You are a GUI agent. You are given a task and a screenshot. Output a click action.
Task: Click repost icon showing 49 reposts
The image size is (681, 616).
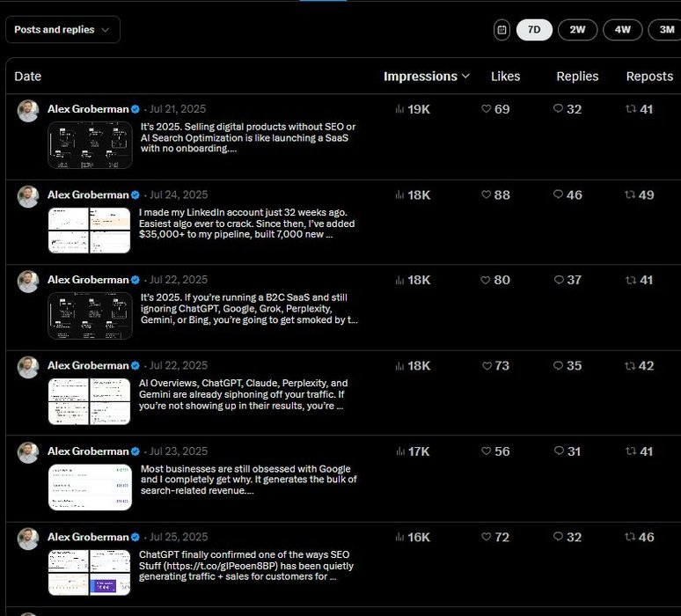pyautogui.click(x=630, y=195)
